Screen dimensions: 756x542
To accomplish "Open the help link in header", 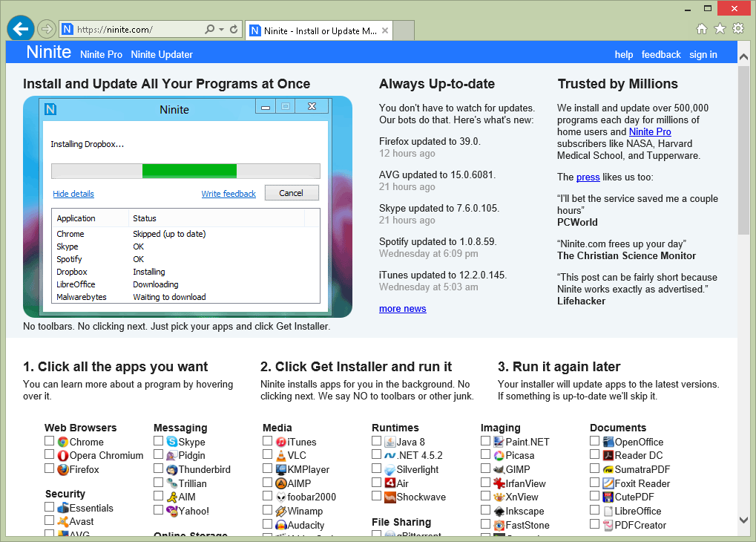I will [x=623, y=54].
